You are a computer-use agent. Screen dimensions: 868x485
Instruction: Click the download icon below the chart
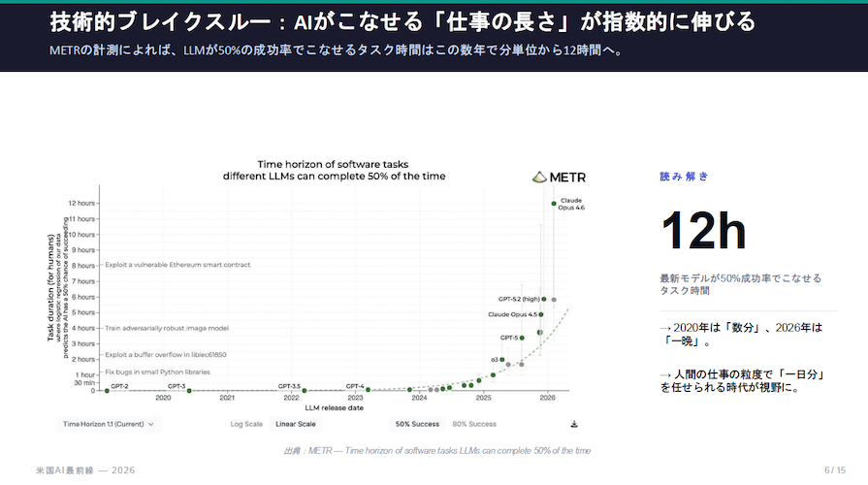(574, 424)
